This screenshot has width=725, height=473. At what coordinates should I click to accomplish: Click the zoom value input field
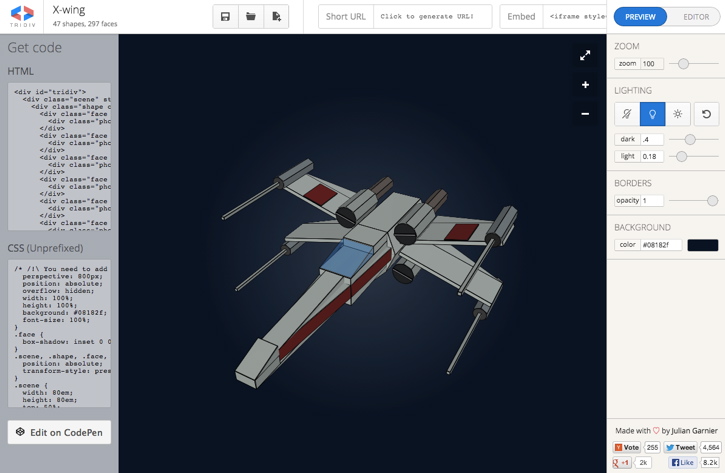point(651,64)
